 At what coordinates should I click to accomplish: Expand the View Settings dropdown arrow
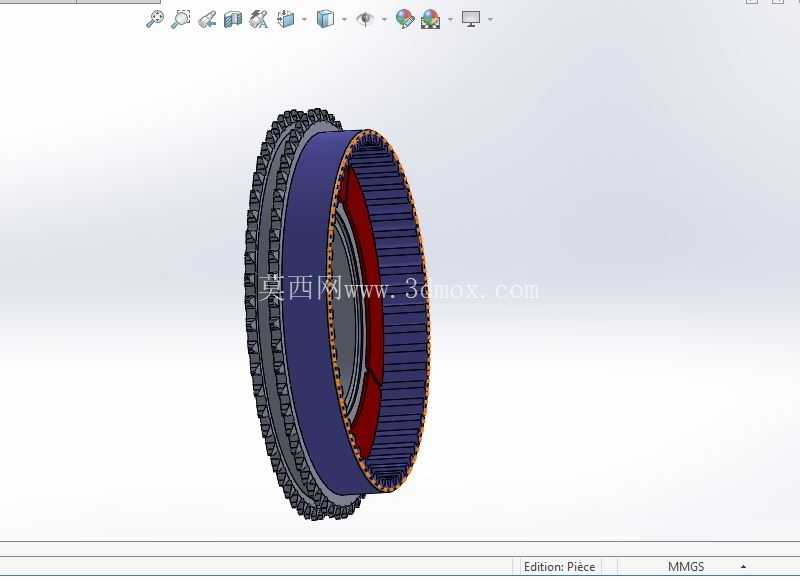tap(490, 20)
